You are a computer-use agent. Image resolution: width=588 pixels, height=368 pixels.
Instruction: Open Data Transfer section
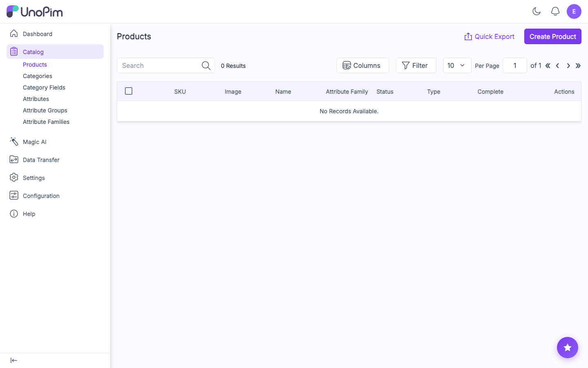tap(55, 160)
